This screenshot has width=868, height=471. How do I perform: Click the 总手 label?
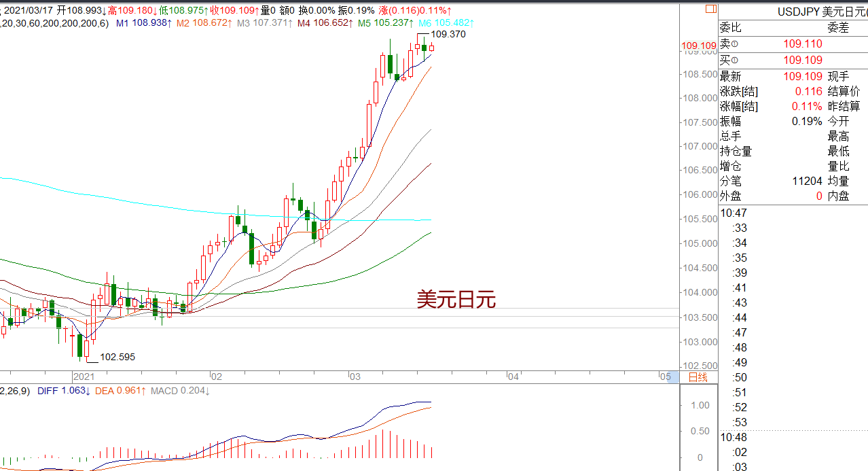[x=731, y=137]
